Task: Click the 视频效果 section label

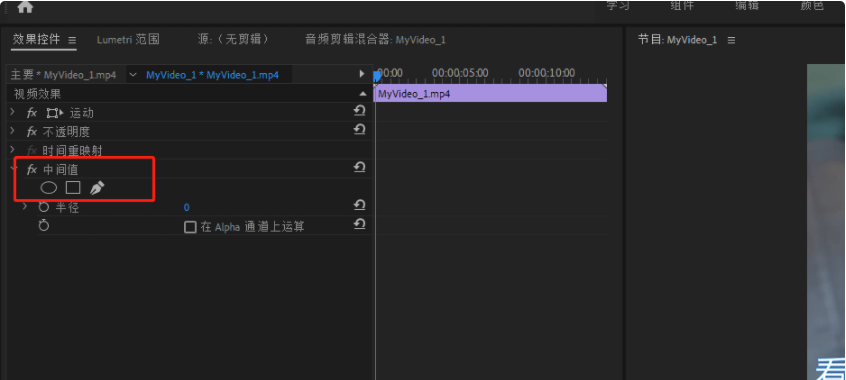Action: point(37,94)
